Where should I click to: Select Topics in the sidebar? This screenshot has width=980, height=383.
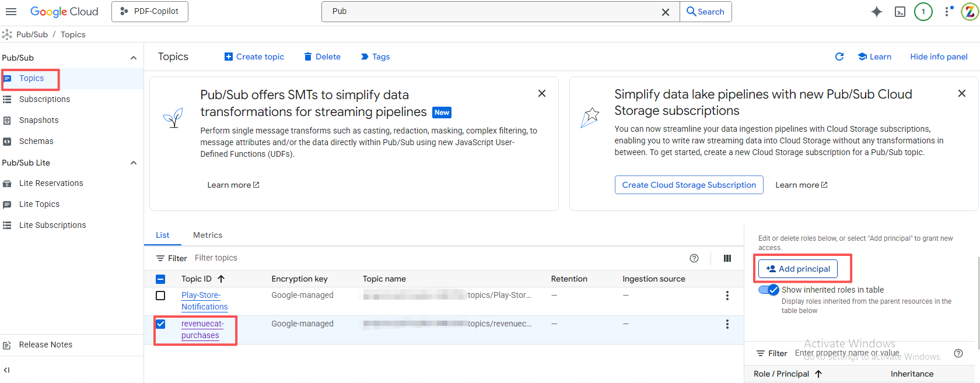tap(32, 78)
